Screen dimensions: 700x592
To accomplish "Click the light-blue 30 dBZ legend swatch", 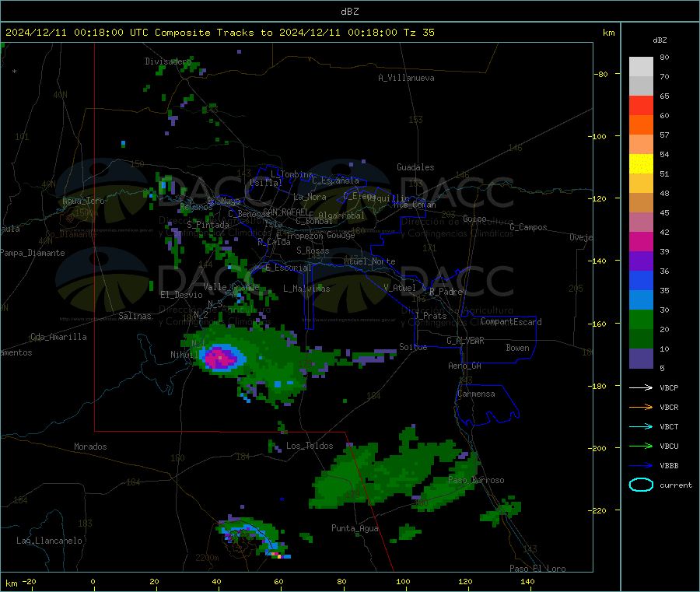I will pyautogui.click(x=641, y=300).
